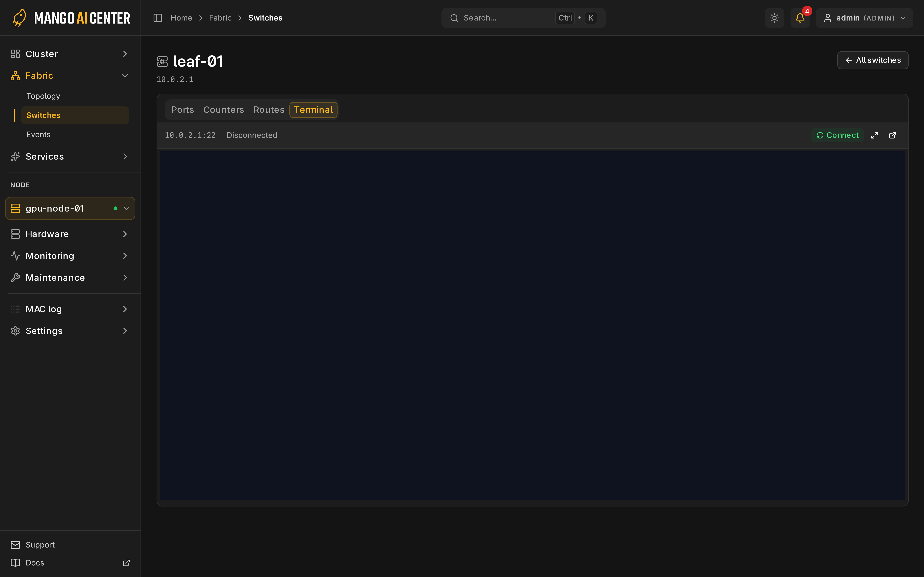Select Topology in Fabric submenu
The width and height of the screenshot is (924, 577).
[x=43, y=96]
